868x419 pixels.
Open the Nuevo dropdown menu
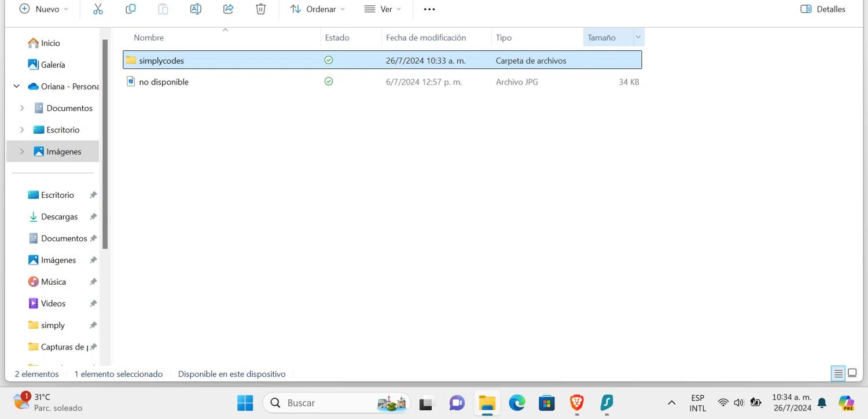(44, 9)
